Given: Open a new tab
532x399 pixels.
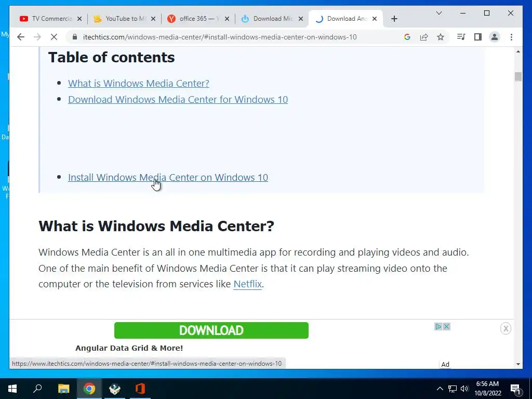Looking at the screenshot, I should point(394,19).
